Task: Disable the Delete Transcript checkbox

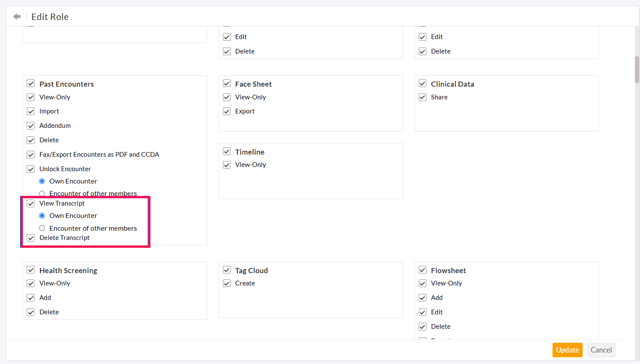Action: (31, 238)
